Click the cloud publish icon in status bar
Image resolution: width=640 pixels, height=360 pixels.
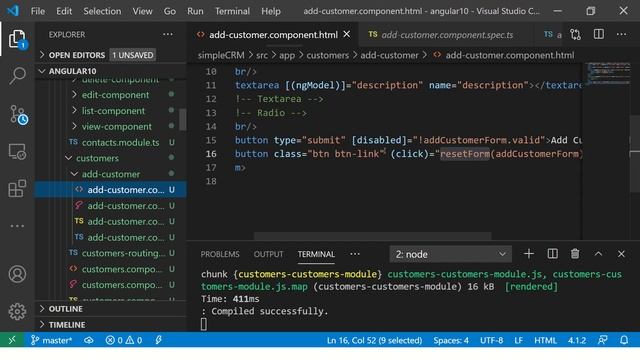(89, 340)
